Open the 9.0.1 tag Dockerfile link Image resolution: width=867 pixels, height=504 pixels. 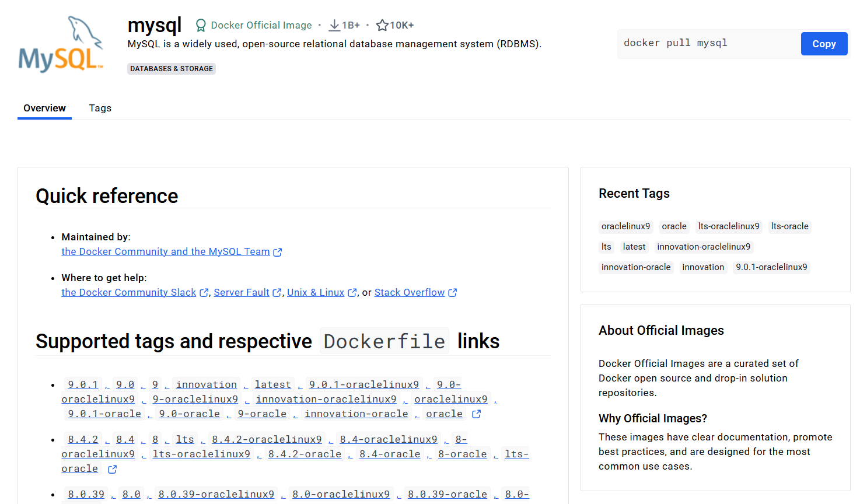83,384
